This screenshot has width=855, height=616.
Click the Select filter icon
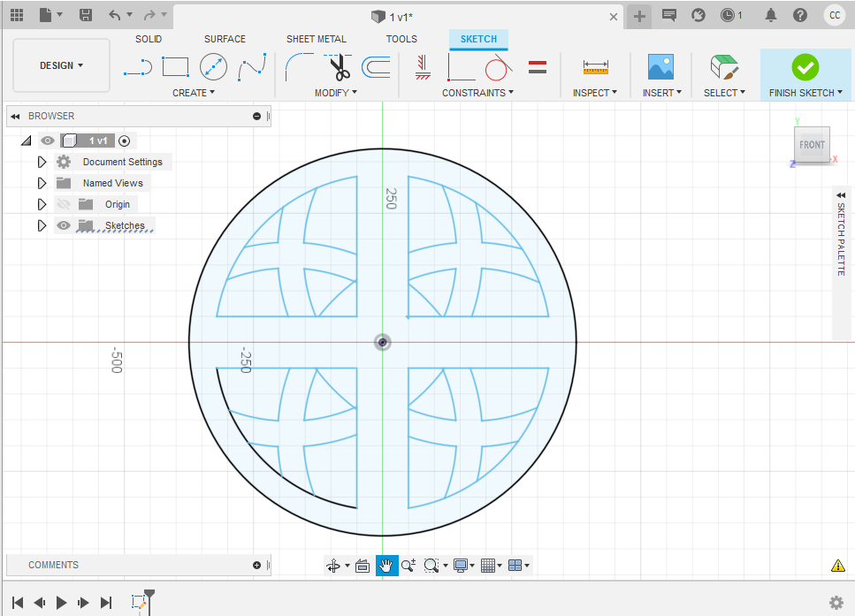724,67
